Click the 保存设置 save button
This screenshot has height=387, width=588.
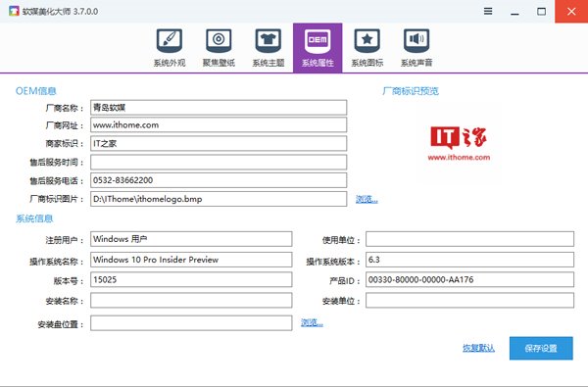coord(541,349)
